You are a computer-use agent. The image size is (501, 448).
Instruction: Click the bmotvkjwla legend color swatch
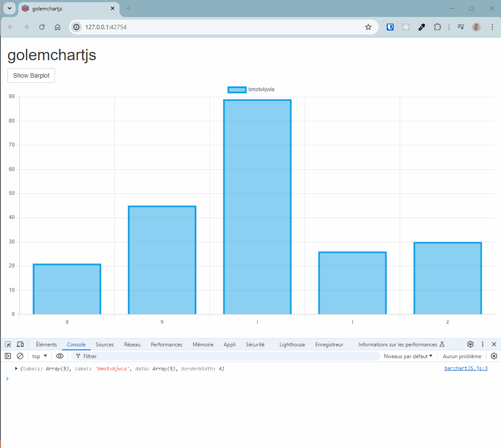(237, 89)
